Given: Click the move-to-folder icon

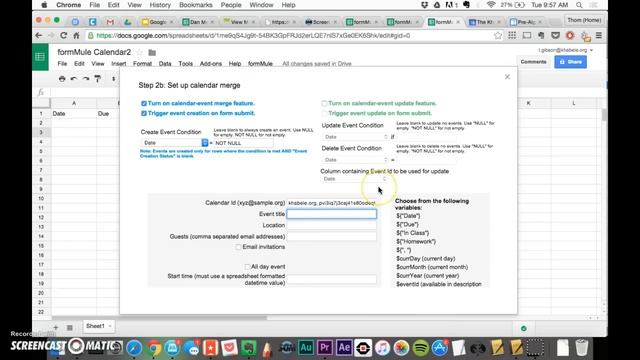Looking at the screenshot, I should point(152,52).
